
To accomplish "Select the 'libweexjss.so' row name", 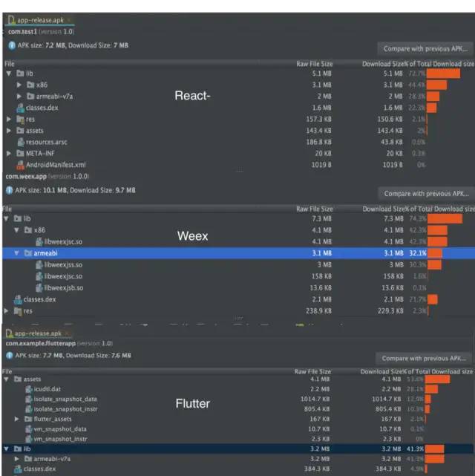I will tap(63, 264).
